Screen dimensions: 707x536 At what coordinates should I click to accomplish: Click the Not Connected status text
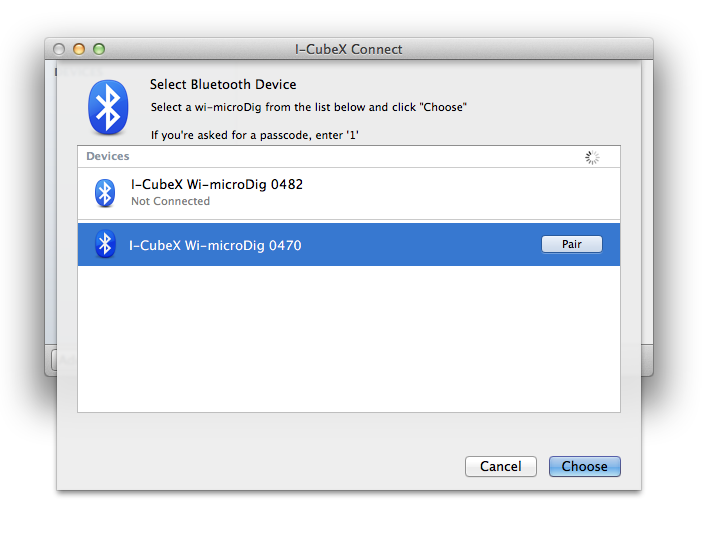click(x=170, y=201)
